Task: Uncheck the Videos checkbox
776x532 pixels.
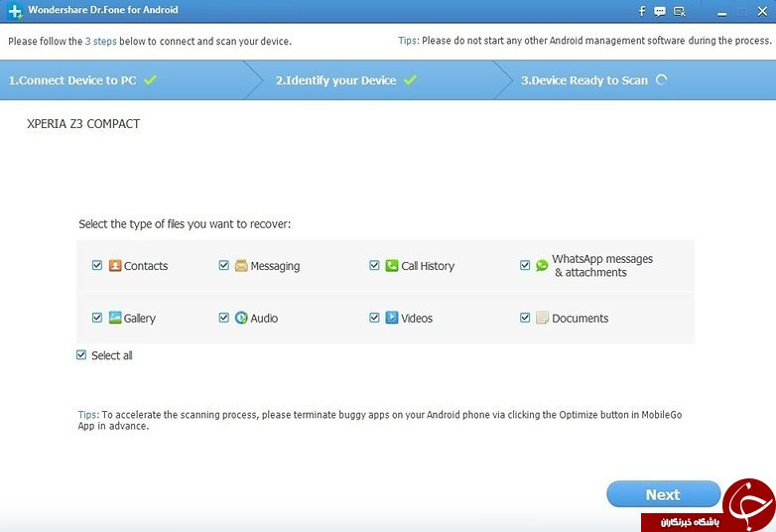Action: pyautogui.click(x=374, y=318)
